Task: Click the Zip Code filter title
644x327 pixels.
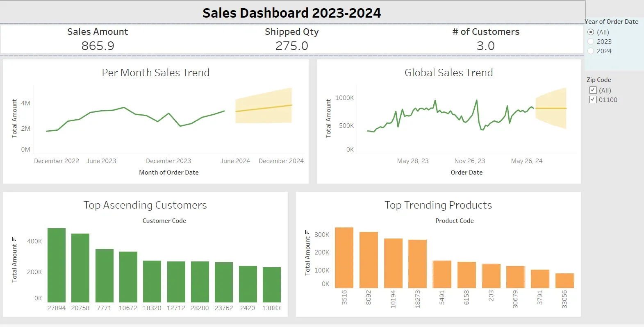Action: [598, 80]
